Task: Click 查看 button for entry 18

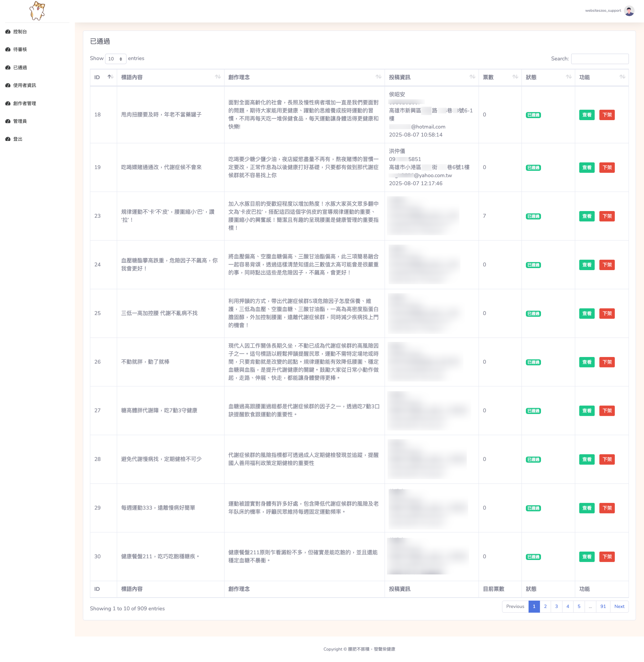Action: (587, 115)
